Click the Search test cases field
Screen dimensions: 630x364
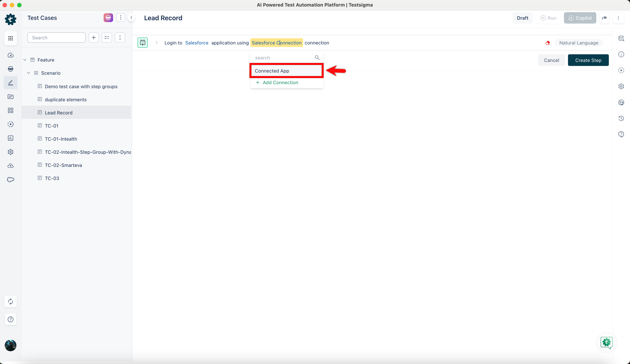[57, 38]
